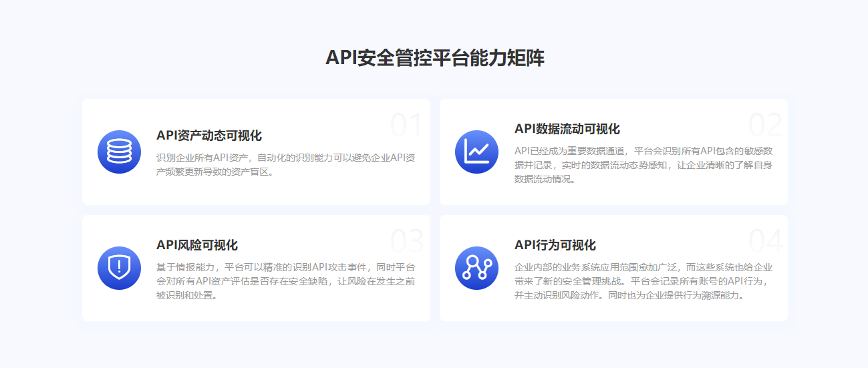Click the description starting with API已经成为重要数据通道
The height and width of the screenshot is (372, 868).
pyautogui.click(x=643, y=164)
